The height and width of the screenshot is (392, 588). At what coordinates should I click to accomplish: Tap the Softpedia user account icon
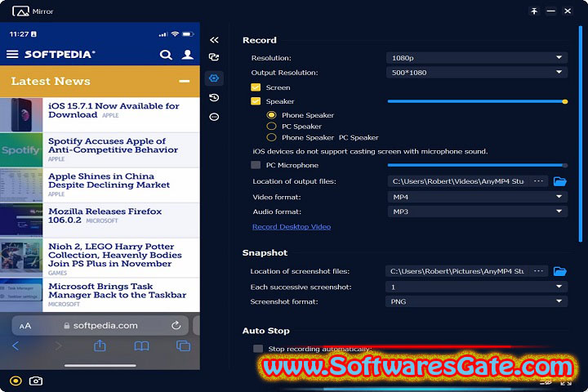(x=188, y=55)
